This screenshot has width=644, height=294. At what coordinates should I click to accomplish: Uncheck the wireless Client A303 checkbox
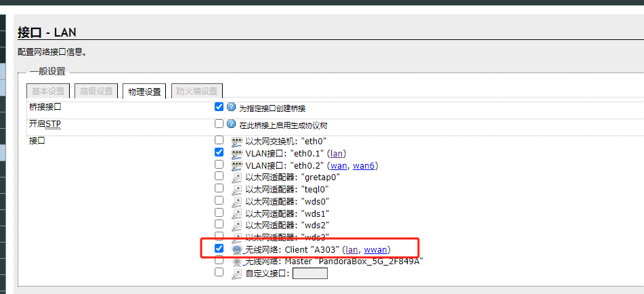219,249
